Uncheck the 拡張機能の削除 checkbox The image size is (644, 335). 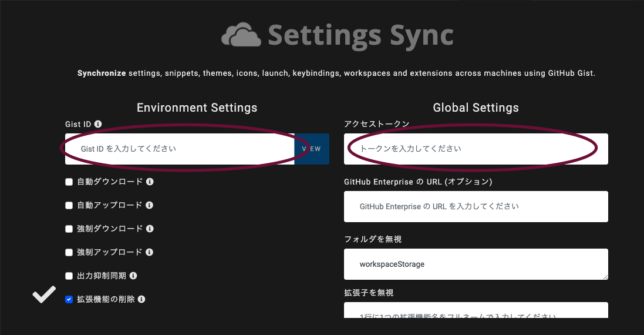click(69, 299)
